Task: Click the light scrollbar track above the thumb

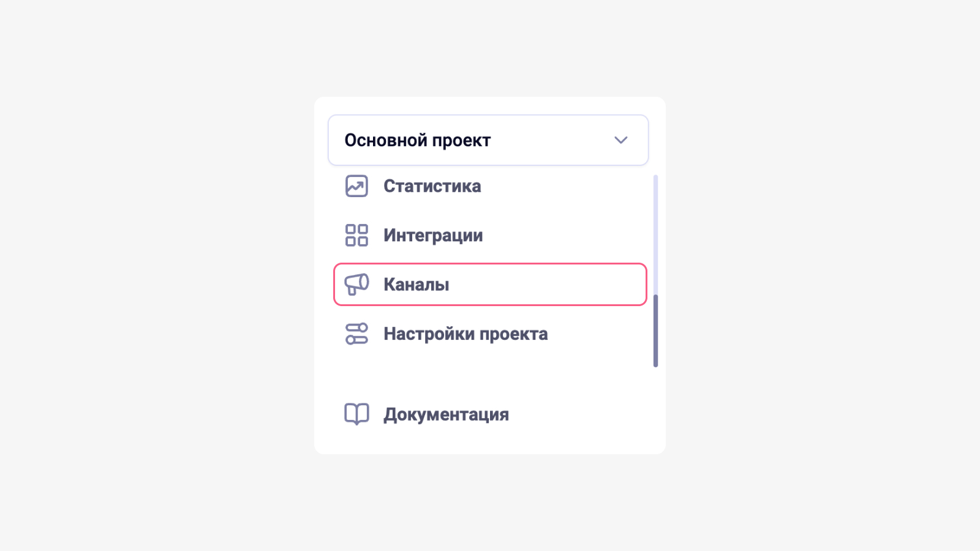Action: pos(655,233)
